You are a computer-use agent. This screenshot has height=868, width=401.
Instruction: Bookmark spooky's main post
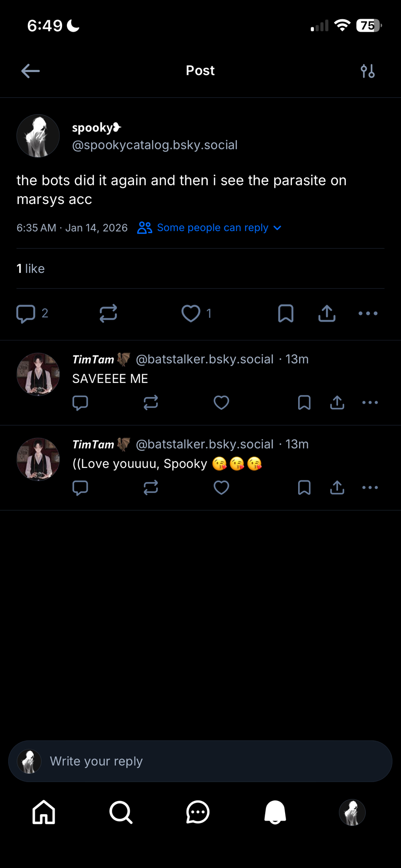(x=286, y=313)
